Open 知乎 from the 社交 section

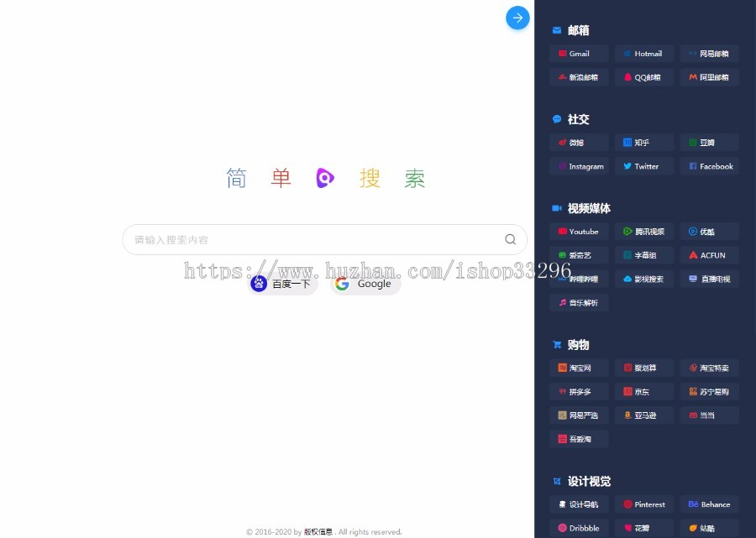643,142
